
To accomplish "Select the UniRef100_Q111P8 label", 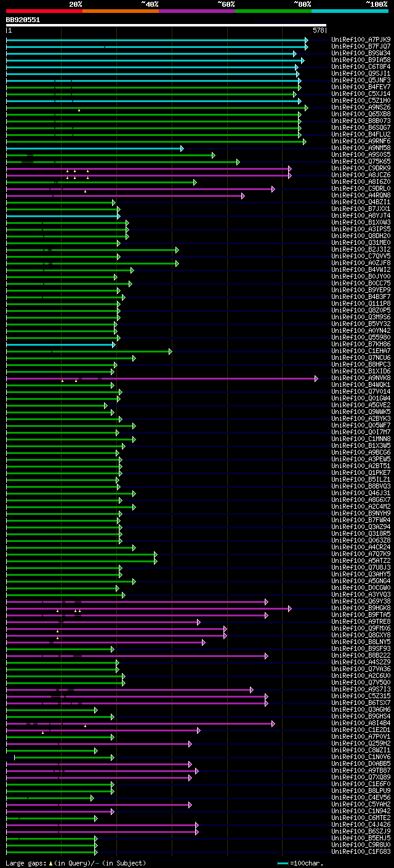I will click(361, 304).
